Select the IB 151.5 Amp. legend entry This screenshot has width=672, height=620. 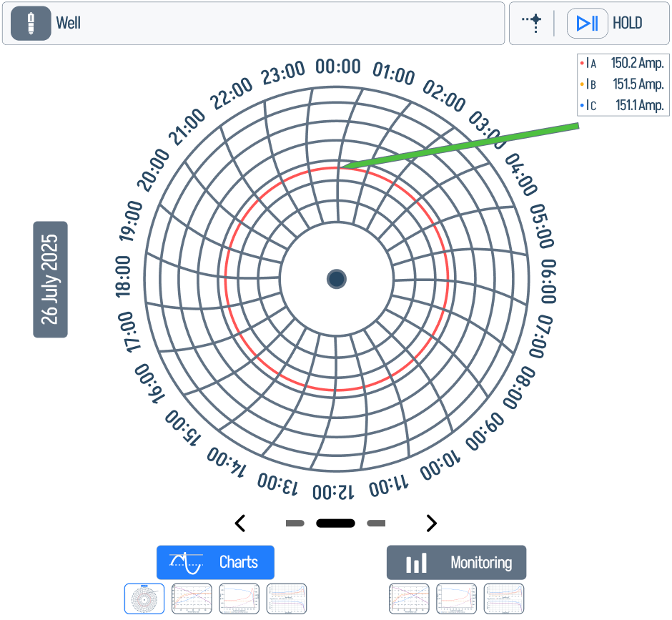pyautogui.click(x=623, y=84)
